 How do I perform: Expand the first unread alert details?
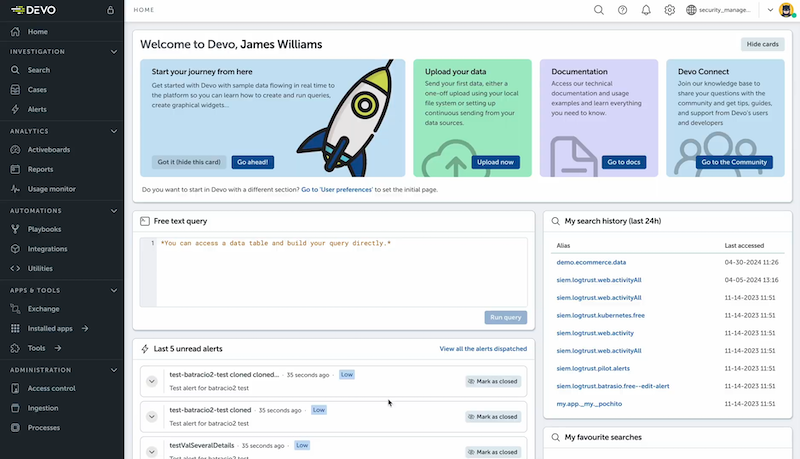click(x=152, y=381)
